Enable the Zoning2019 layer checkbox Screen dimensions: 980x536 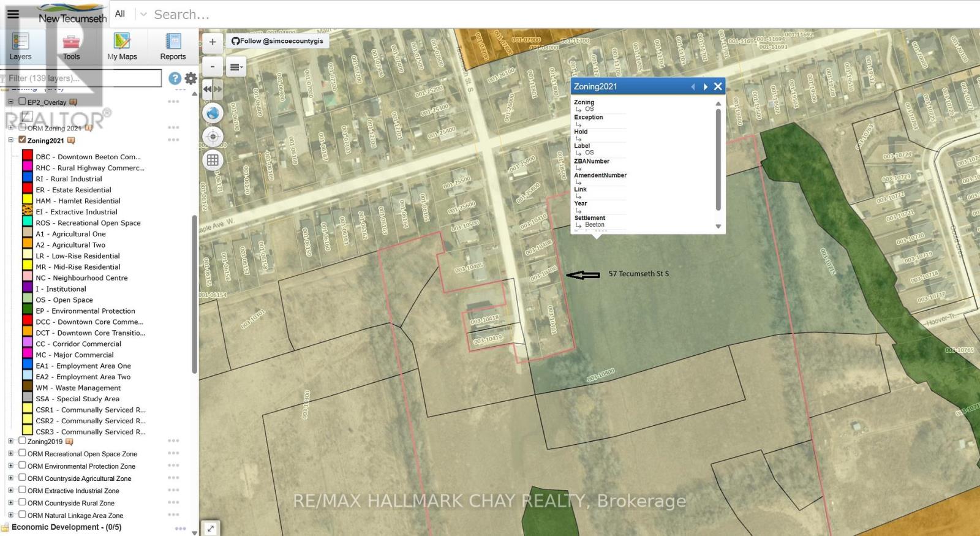pyautogui.click(x=22, y=440)
